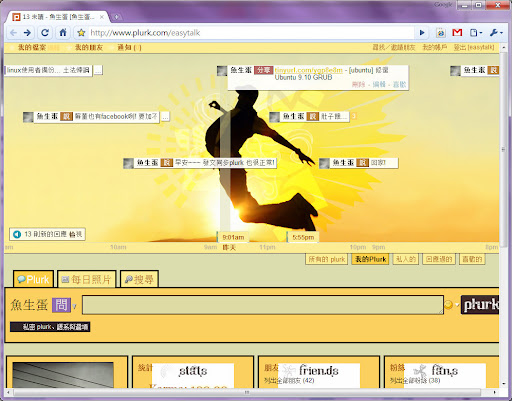Expand the linux使用者備份 plurk ellipsis button
Image resolution: width=512 pixels, height=401 pixels.
click(98, 70)
